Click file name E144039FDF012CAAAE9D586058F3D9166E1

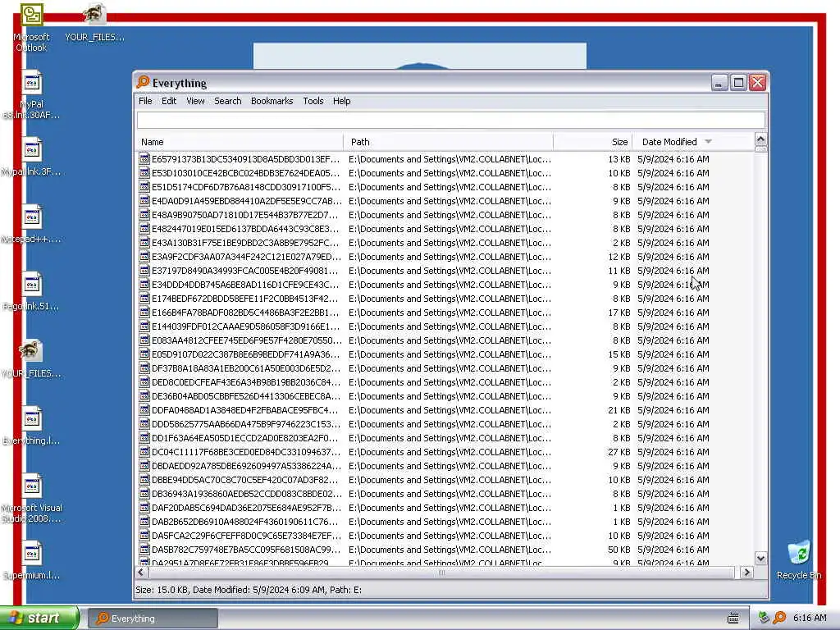(245, 326)
